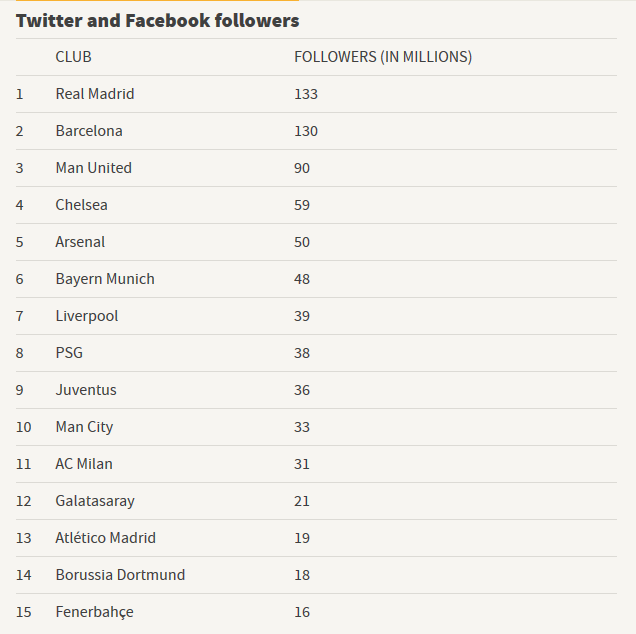
Task: Select the Fenerbahçe club name
Action: (x=94, y=612)
